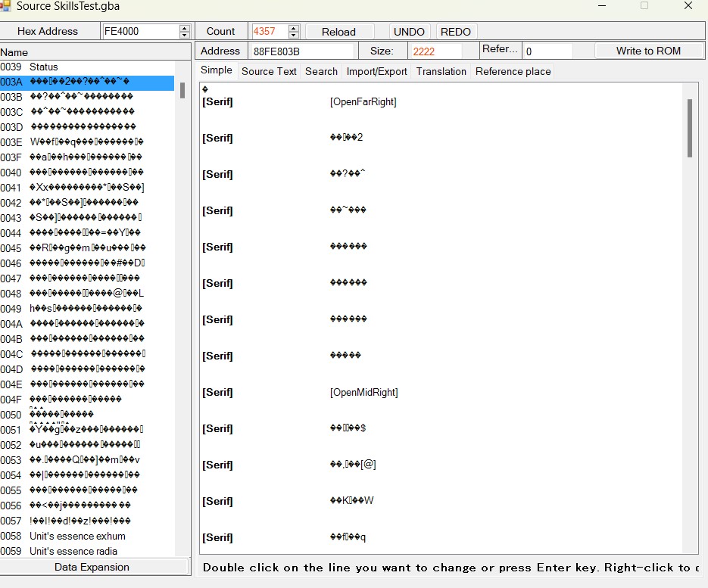Switch to the Simple tab
Viewport: 708px width, 588px height.
[x=217, y=70]
